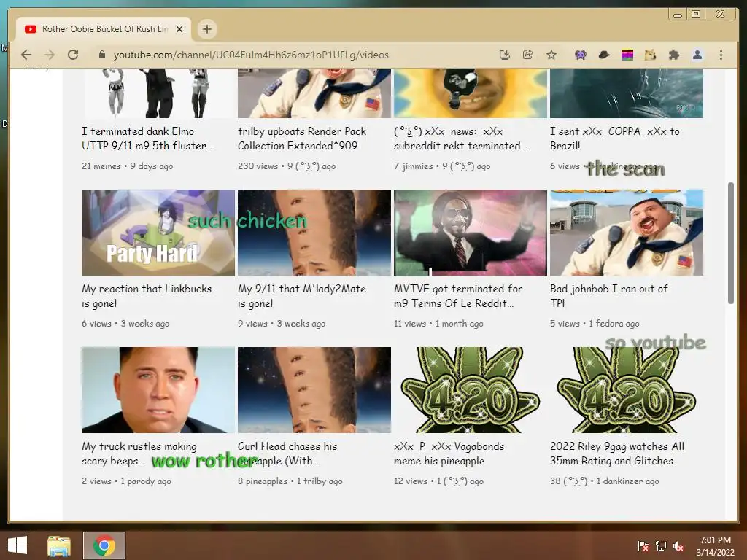Image resolution: width=747 pixels, height=560 pixels.
Task: Open the police officer thumbnail above 'trilby upboats'
Action: click(x=314, y=93)
